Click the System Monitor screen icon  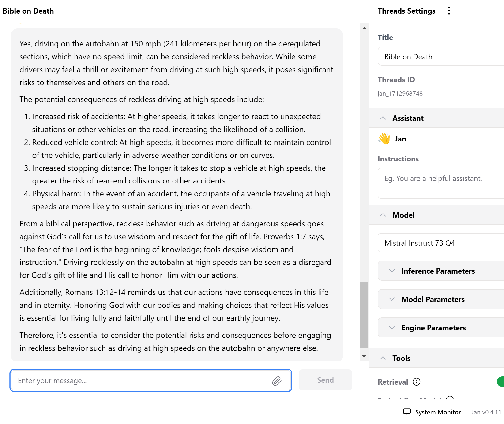click(407, 412)
